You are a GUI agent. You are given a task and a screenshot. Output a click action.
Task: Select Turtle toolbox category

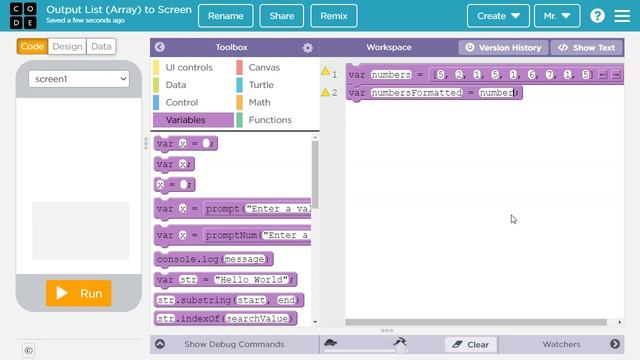pyautogui.click(x=277, y=85)
